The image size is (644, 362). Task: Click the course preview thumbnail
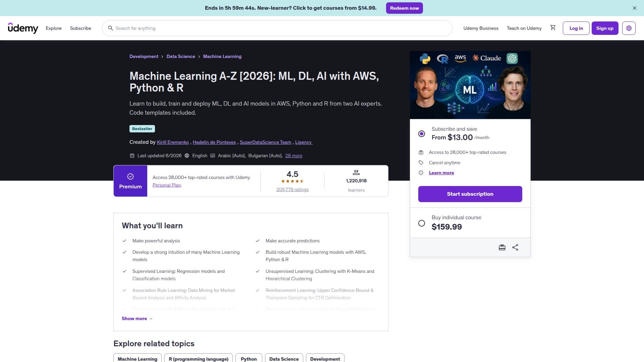point(470,85)
